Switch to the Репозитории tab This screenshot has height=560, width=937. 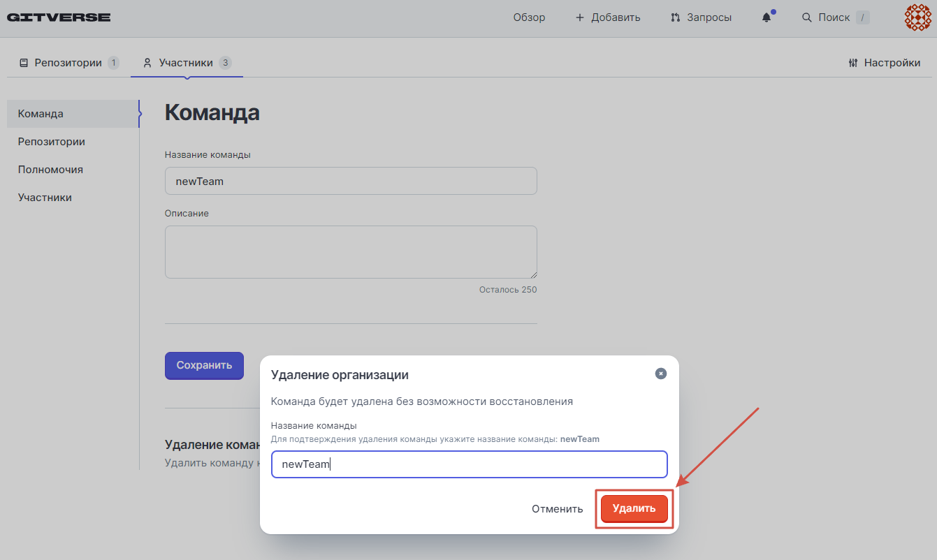(68, 63)
